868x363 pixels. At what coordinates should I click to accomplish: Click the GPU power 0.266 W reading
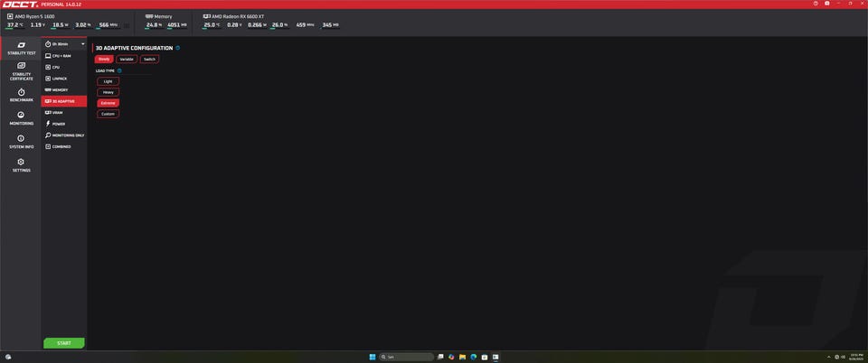[258, 25]
